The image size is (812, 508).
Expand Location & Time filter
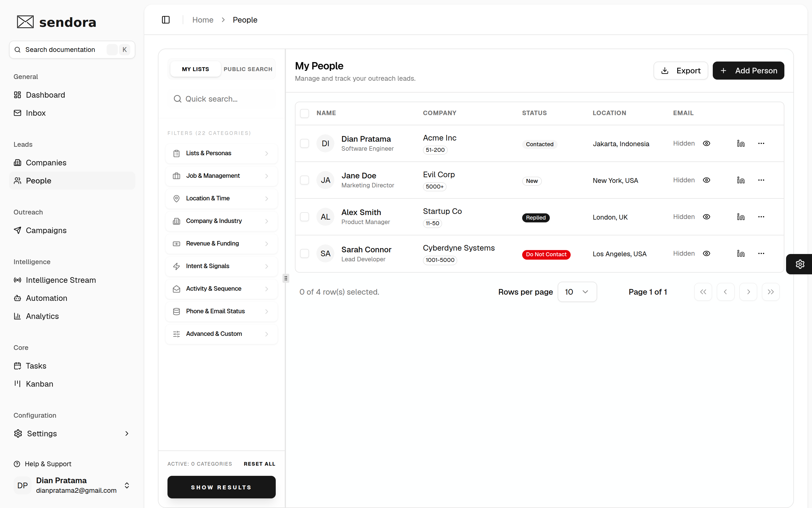pos(221,198)
